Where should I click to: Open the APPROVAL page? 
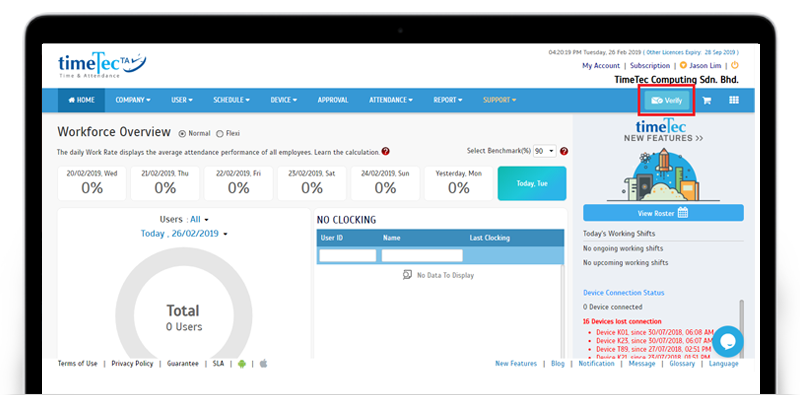pos(333,100)
